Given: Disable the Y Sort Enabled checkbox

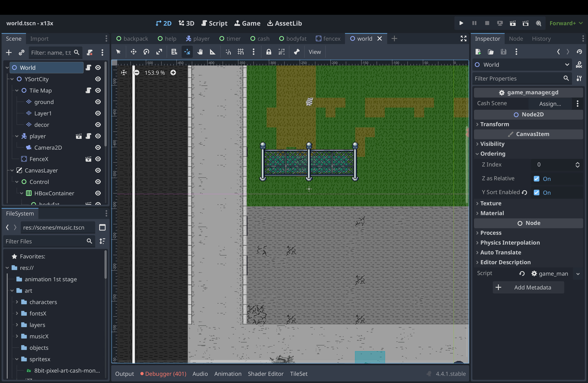Looking at the screenshot, I should (537, 193).
